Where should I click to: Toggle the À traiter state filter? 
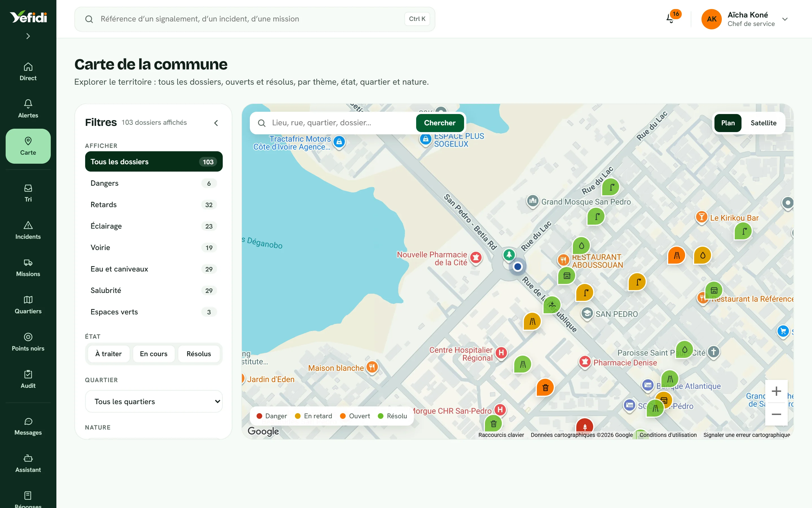click(x=108, y=354)
